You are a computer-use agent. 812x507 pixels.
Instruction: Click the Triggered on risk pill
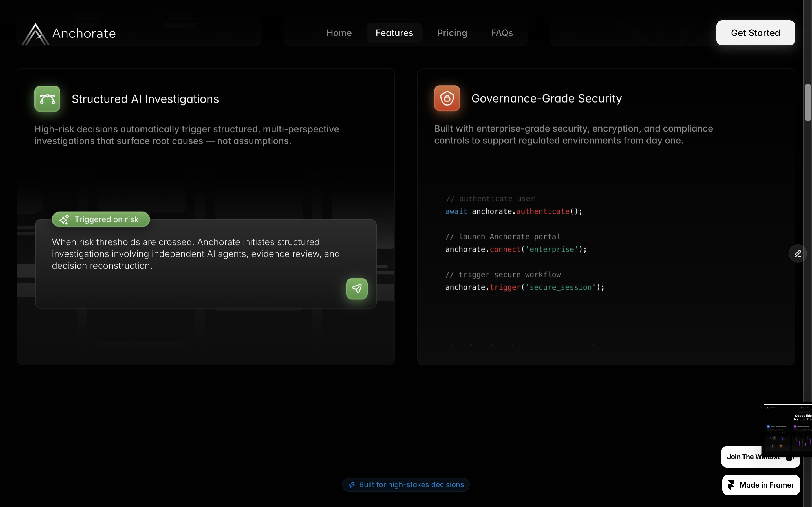[x=101, y=219]
